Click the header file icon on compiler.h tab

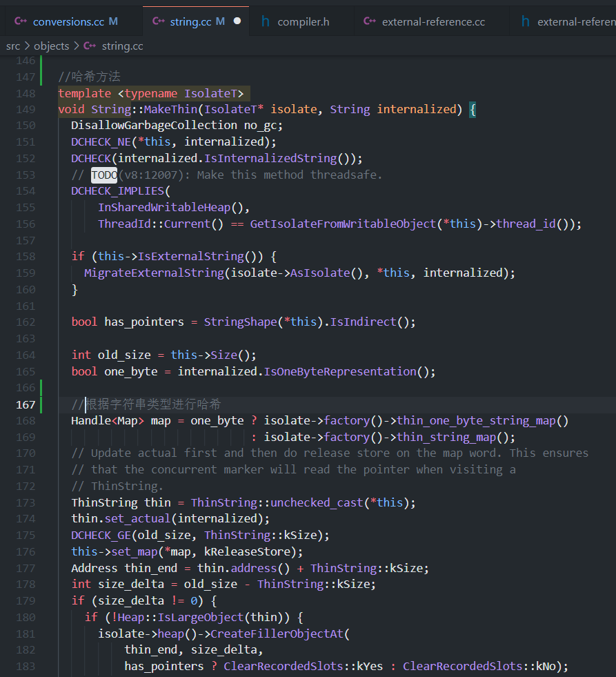[266, 21]
